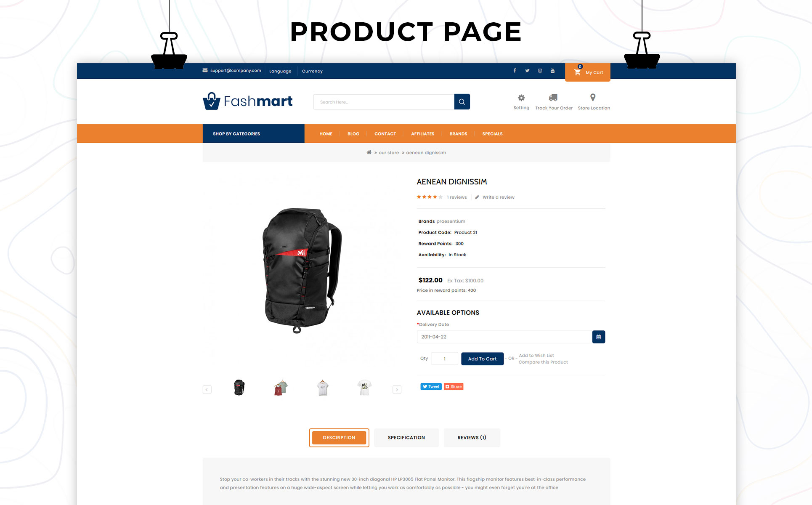The image size is (812, 505).
Task: Open the Instagram icon in header
Action: pos(540,71)
